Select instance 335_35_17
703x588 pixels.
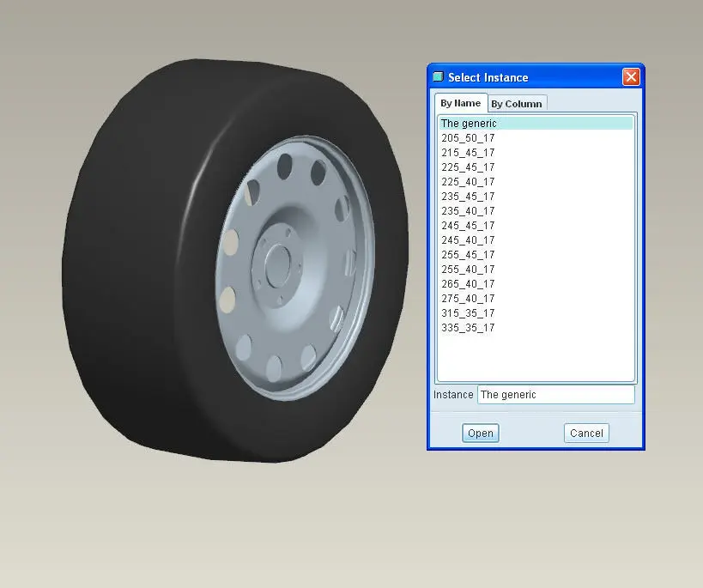tap(536, 327)
